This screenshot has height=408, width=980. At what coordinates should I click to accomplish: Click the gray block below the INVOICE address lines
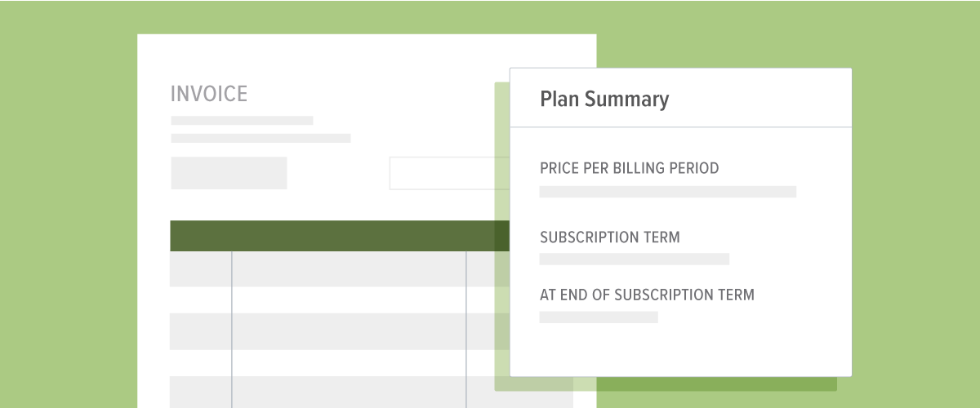click(229, 173)
